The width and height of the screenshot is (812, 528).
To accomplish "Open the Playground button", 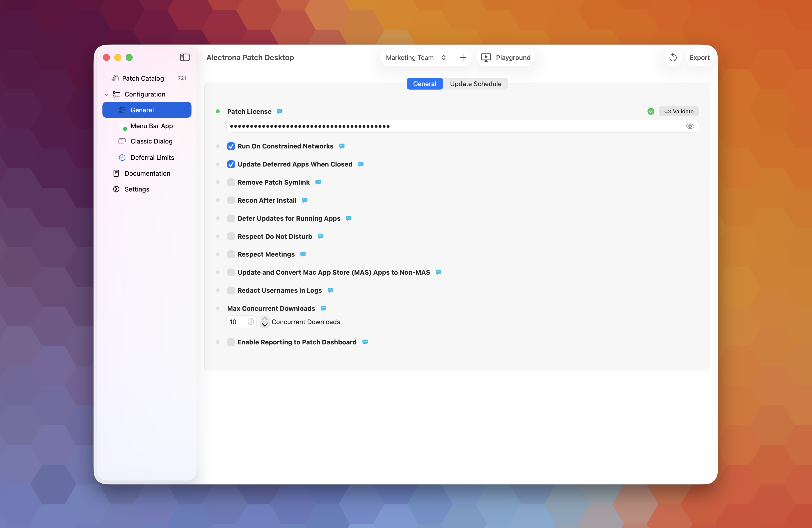I will [506, 57].
